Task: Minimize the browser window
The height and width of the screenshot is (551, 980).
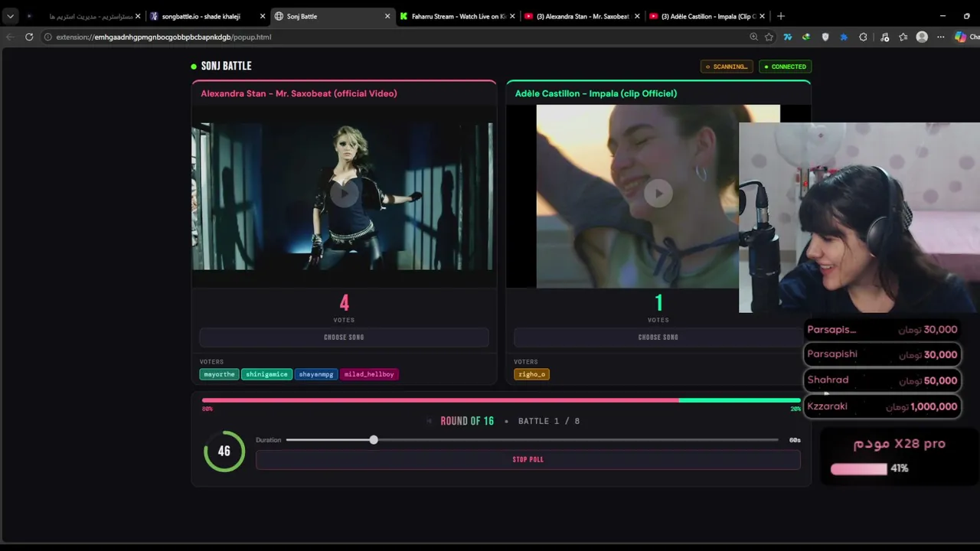Action: (x=943, y=16)
